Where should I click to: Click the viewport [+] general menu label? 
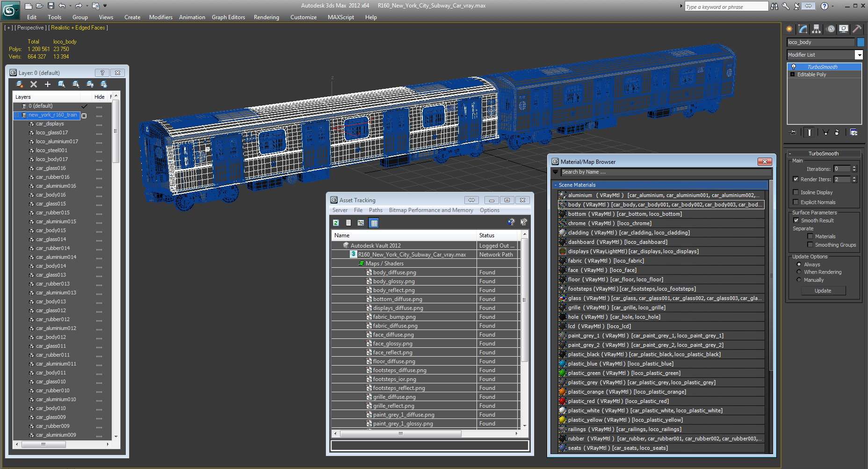click(x=8, y=28)
